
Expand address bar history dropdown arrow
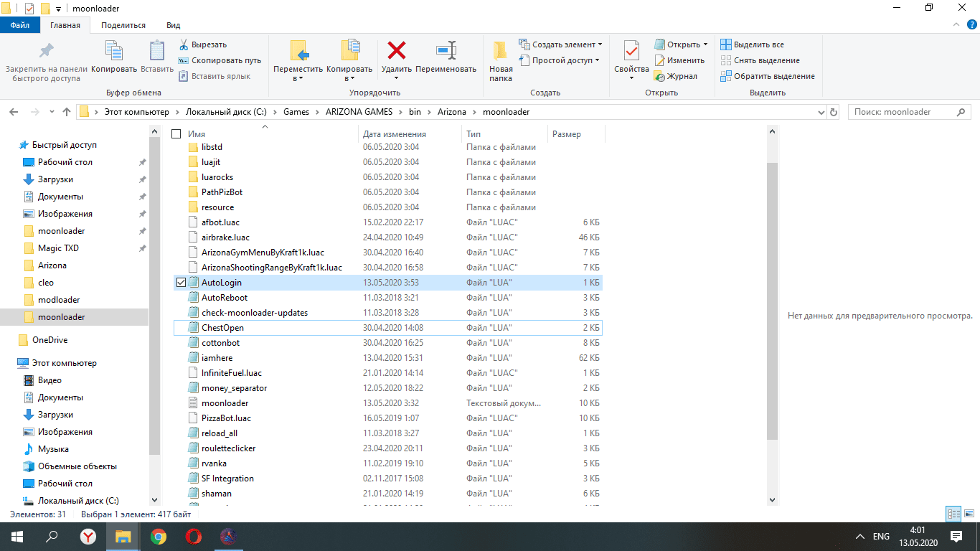point(821,112)
